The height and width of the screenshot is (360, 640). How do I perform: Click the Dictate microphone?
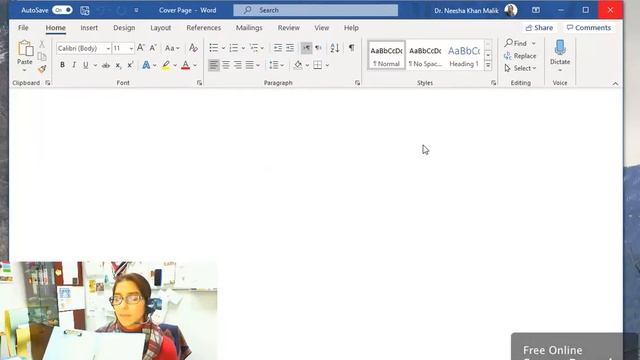click(560, 48)
